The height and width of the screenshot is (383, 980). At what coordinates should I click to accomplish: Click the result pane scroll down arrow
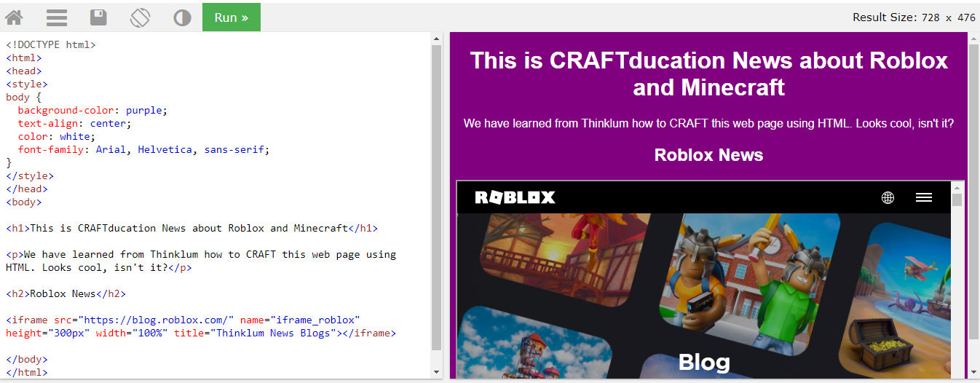pos(973,372)
